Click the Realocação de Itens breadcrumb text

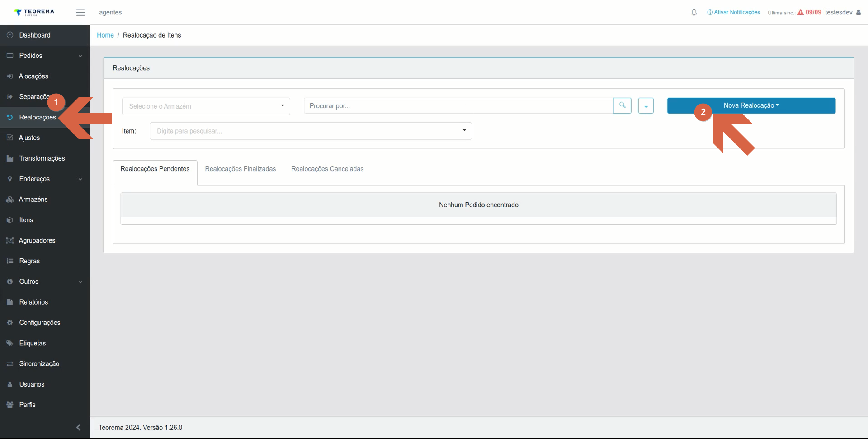click(x=152, y=35)
